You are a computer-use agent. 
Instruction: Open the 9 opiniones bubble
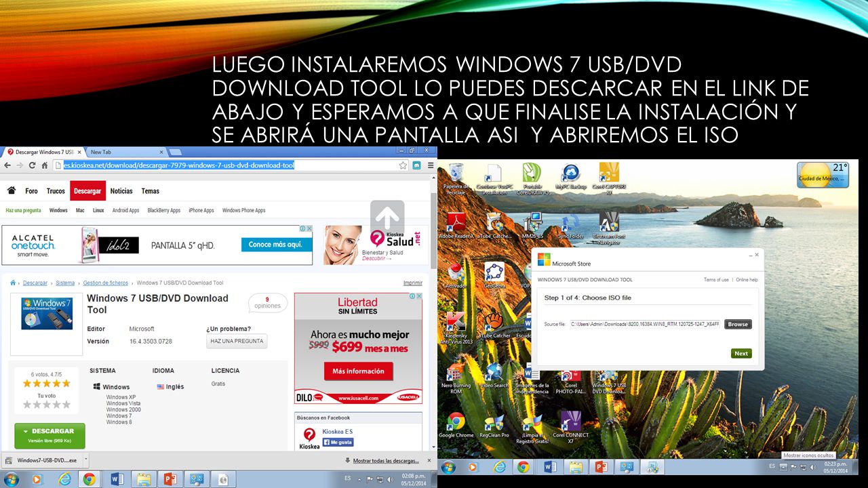coord(267,303)
